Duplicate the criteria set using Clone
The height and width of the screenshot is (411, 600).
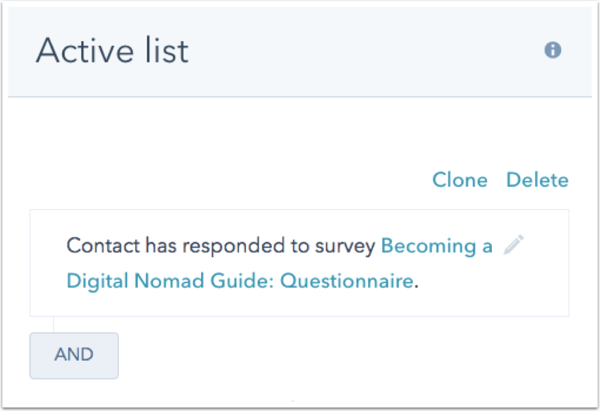coord(459,181)
